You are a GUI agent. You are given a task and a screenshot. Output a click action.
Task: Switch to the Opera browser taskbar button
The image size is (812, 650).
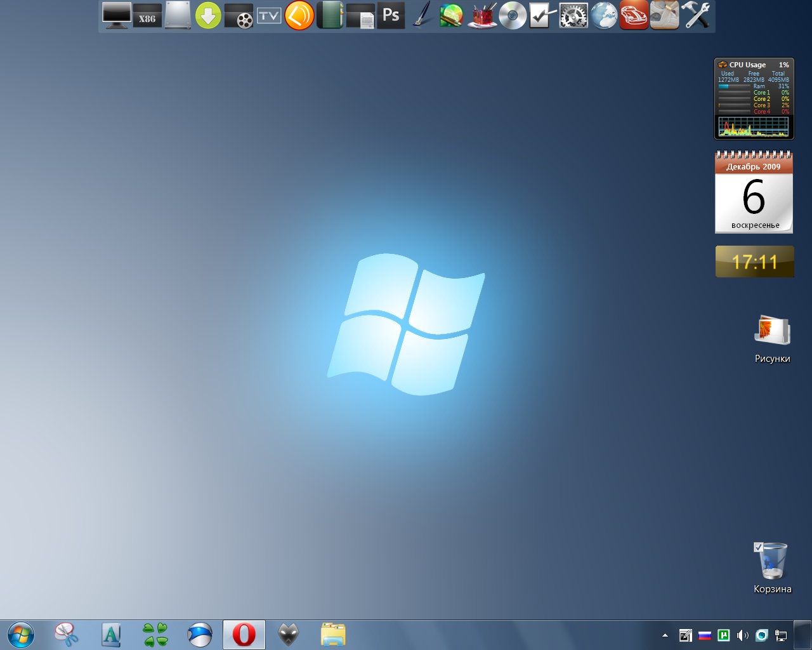click(244, 635)
